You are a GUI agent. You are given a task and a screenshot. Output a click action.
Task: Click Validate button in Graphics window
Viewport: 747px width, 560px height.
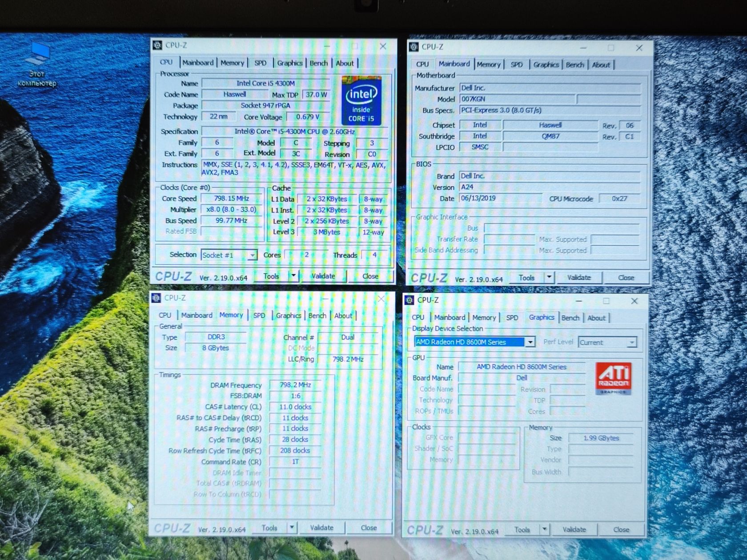click(x=574, y=529)
